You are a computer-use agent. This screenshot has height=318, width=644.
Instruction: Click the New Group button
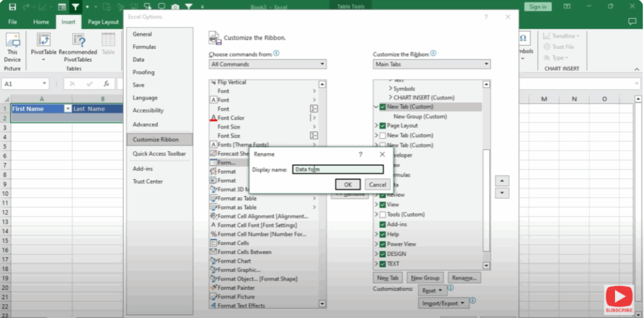coord(425,278)
